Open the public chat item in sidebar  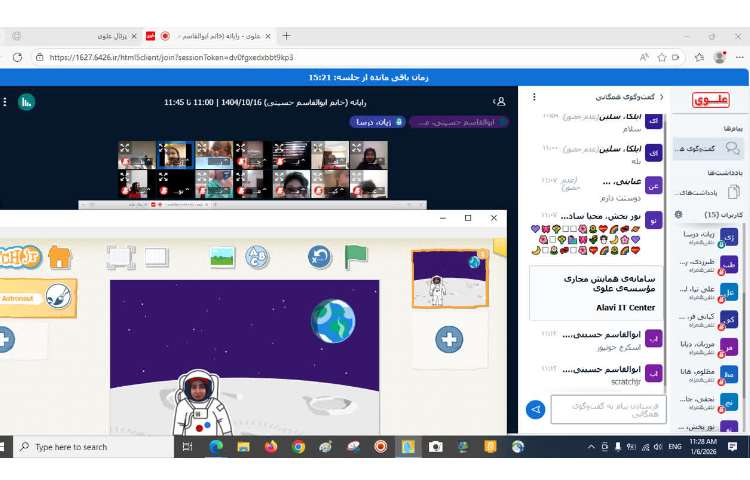tap(709, 148)
